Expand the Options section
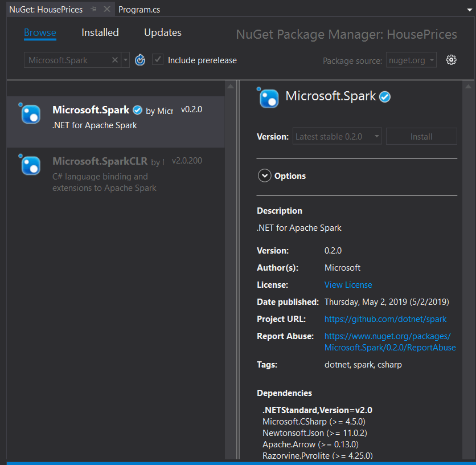The image size is (476, 465). coord(264,176)
